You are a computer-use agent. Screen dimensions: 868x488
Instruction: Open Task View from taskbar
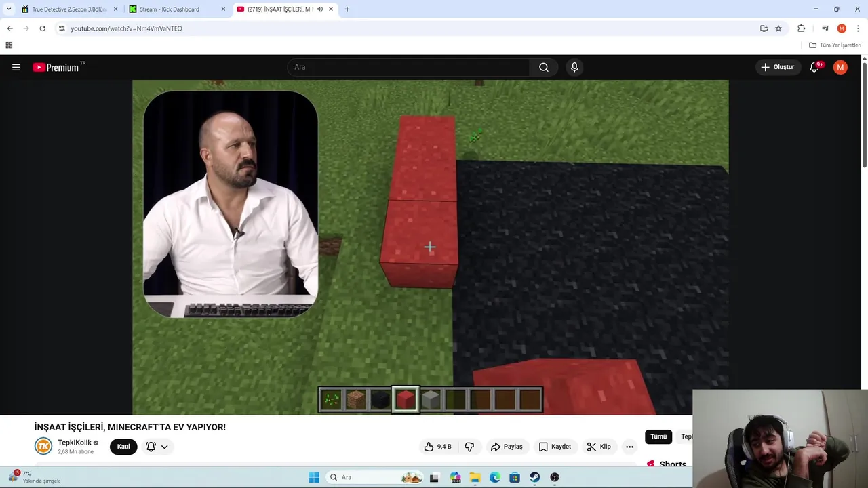[434, 477]
